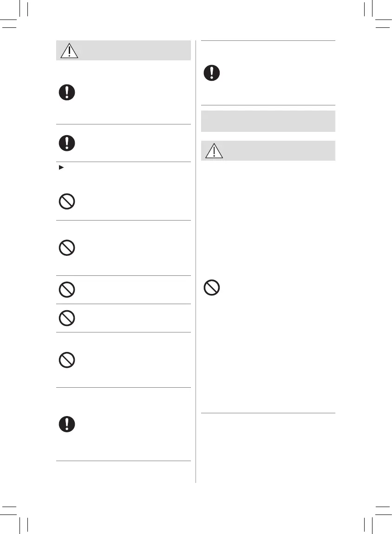Click the second prohibition icon in the left column
Viewport: 392px width, 534px height.
(67, 248)
